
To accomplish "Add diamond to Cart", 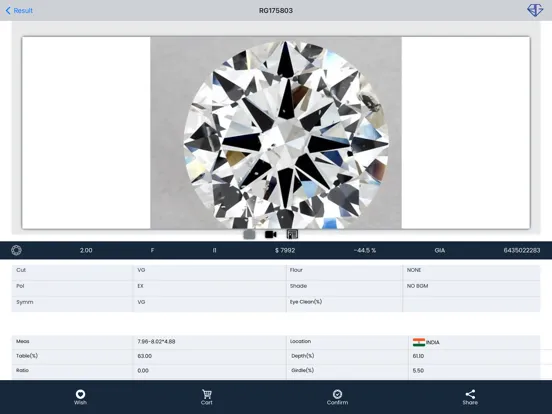I will (x=207, y=397).
